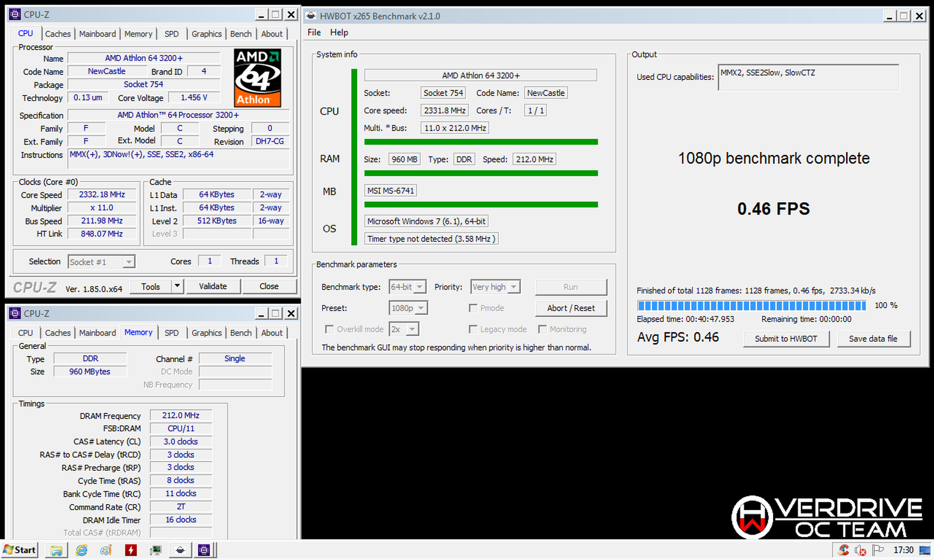The width and height of the screenshot is (934, 560).
Task: Click the Save data file button
Action: [873, 339]
